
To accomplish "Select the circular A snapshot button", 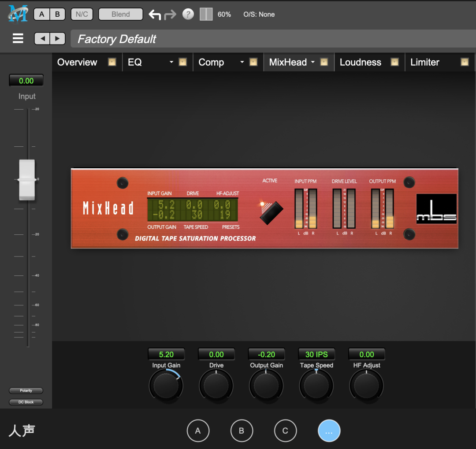I will tap(198, 430).
